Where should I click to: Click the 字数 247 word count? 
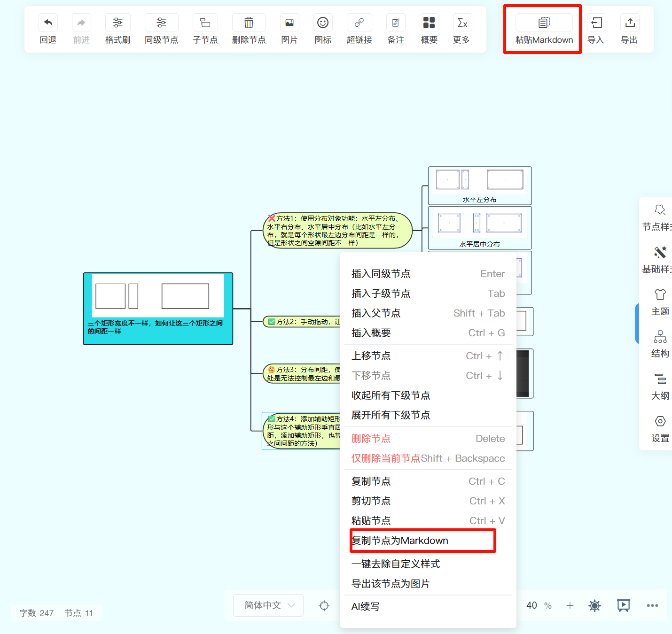pyautogui.click(x=37, y=613)
